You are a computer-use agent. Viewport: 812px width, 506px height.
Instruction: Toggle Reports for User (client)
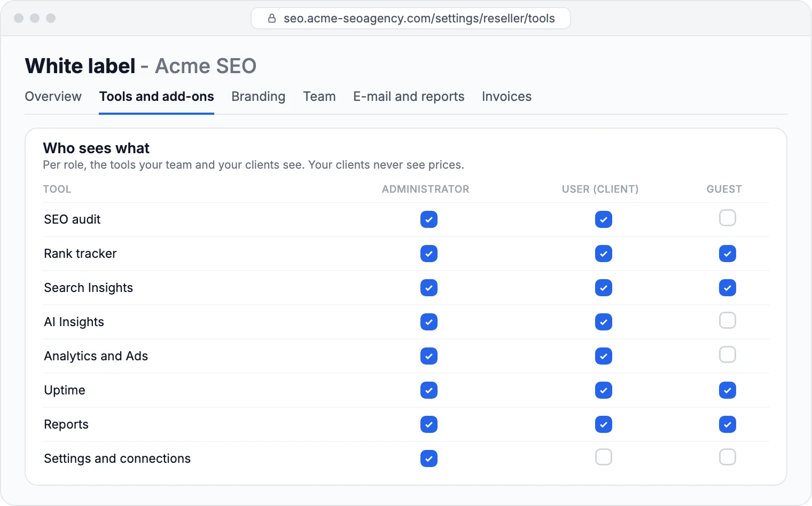pyautogui.click(x=604, y=424)
